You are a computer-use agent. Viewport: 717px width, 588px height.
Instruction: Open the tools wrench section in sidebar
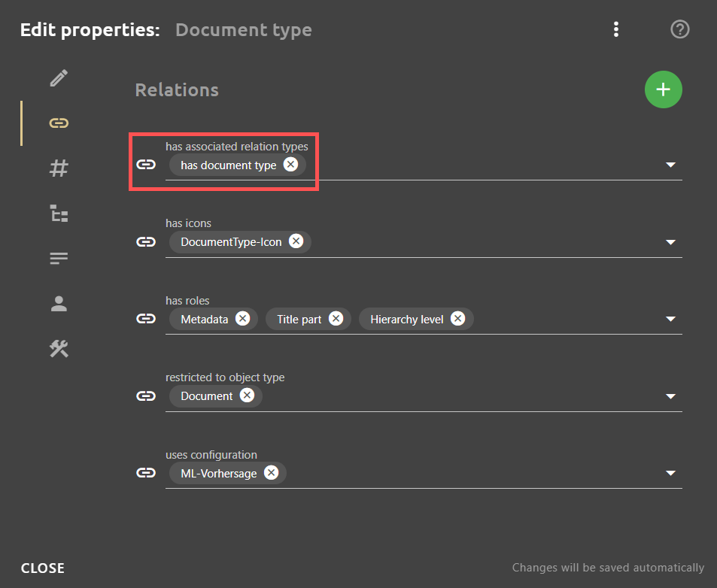pos(59,349)
